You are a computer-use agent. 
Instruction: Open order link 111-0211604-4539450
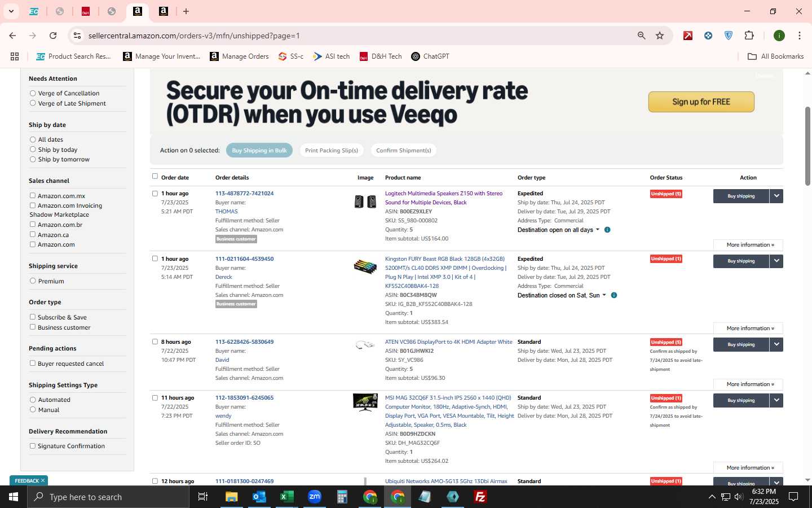(x=244, y=259)
